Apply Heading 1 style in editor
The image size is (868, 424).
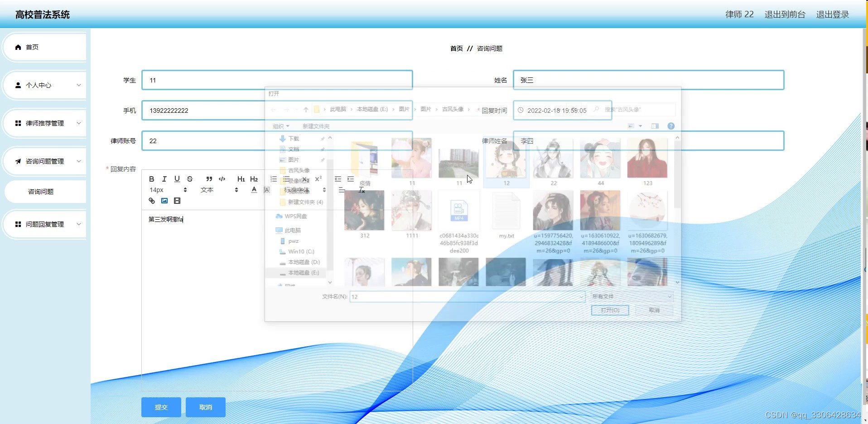(x=241, y=179)
